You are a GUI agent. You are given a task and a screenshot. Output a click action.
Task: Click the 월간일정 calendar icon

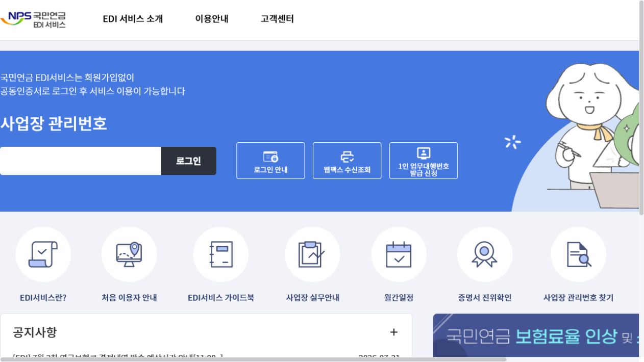(399, 254)
